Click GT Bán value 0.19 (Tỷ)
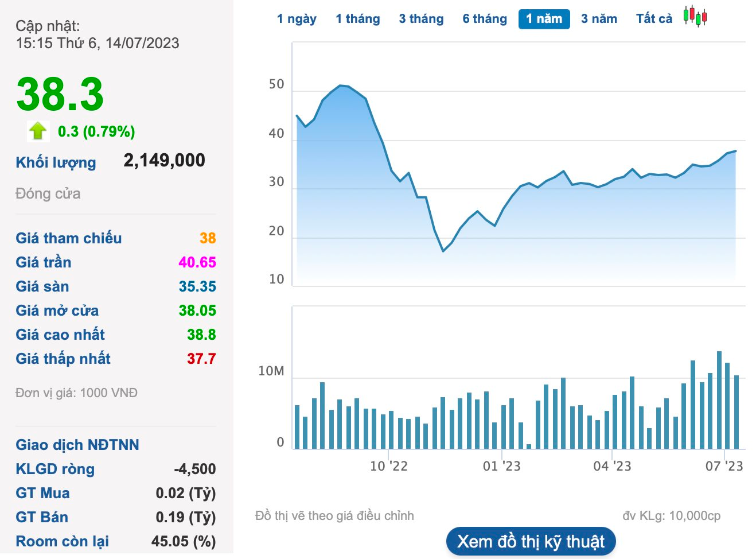This screenshot has height=559, width=756. pos(186,517)
